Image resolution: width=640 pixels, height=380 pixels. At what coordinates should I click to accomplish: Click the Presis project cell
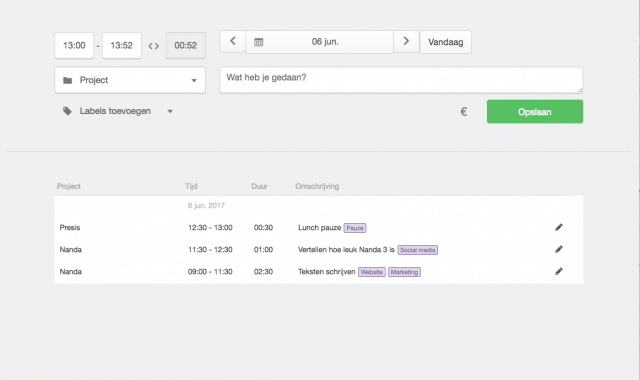point(70,227)
